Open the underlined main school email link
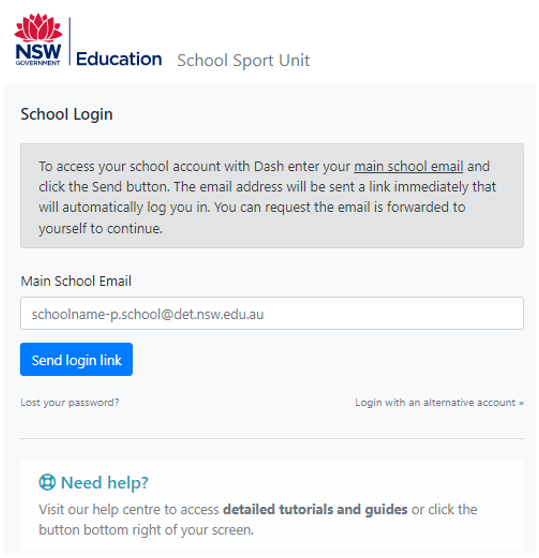Viewport: 539px width, 558px height. (408, 166)
